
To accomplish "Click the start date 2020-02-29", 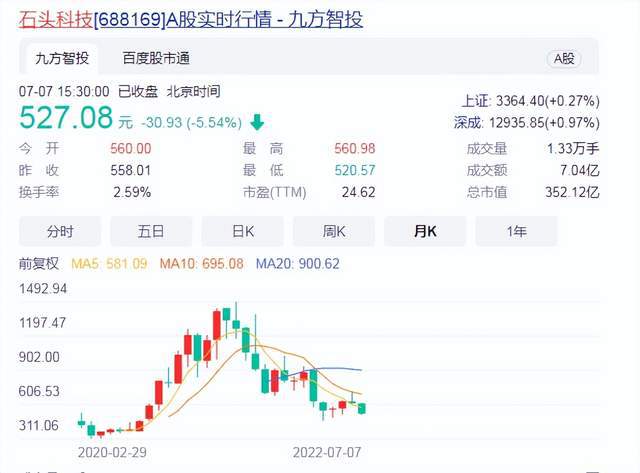I will [112, 453].
